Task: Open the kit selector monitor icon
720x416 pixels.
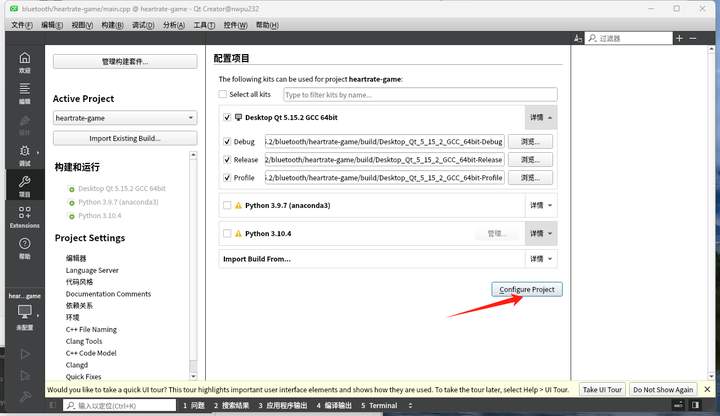Action: [24, 312]
